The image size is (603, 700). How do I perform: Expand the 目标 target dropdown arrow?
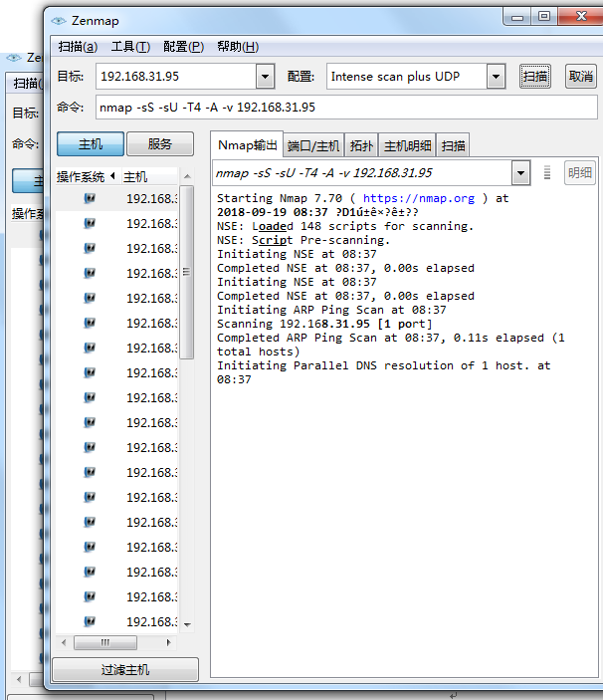[x=265, y=77]
